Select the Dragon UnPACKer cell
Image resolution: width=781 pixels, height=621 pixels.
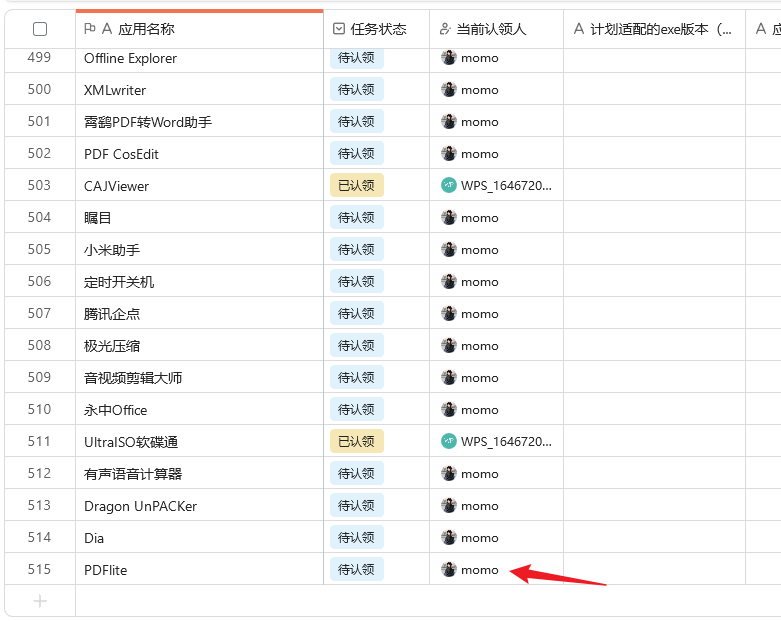tap(199, 505)
